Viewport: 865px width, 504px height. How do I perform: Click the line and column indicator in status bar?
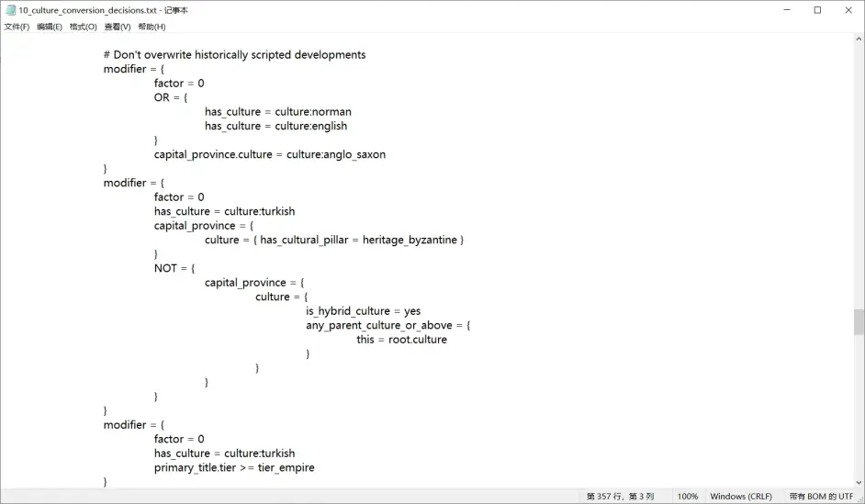(620, 497)
